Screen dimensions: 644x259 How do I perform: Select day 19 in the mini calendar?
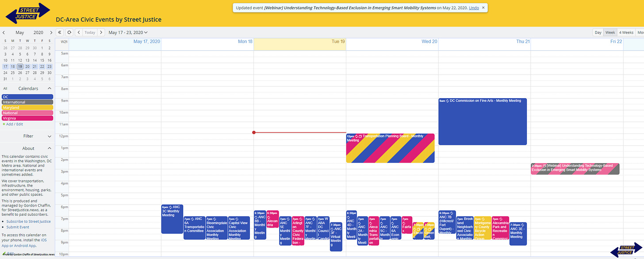click(20, 66)
